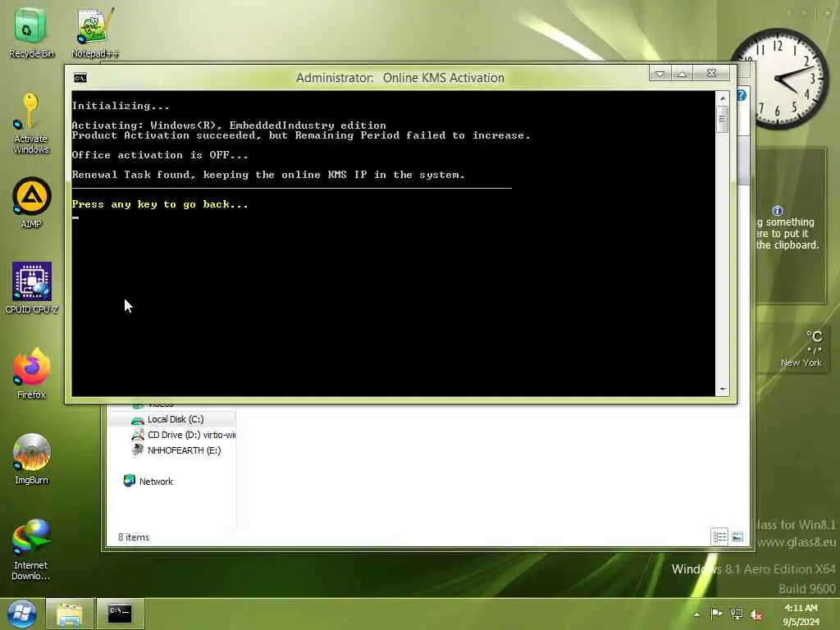This screenshot has width=840, height=630.
Task: Click the clipboard gadget info icon
Action: click(778, 211)
